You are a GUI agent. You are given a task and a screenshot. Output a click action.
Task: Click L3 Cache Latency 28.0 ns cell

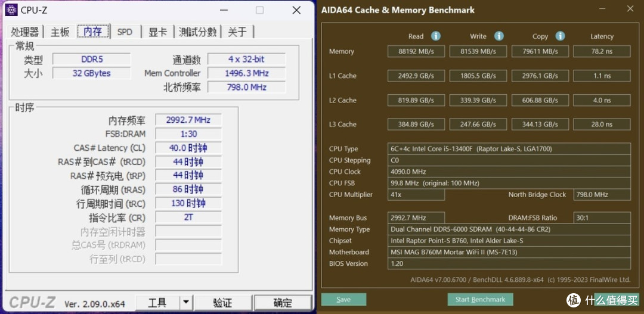[x=602, y=124]
